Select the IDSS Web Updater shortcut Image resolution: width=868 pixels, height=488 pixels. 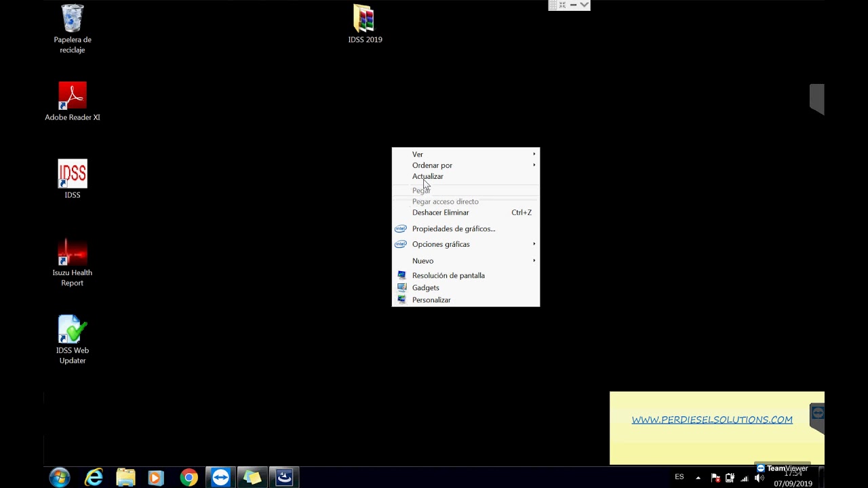coord(73,340)
